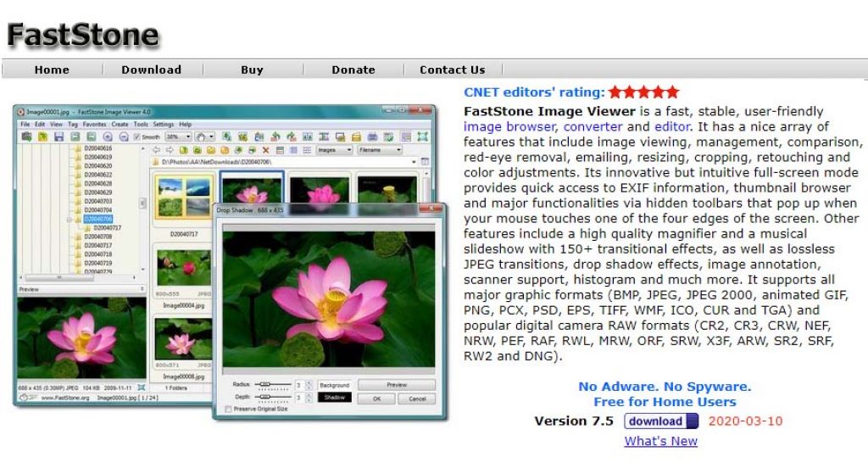This screenshot has width=868, height=474.
Task: Open the Tools menu
Action: click(141, 125)
